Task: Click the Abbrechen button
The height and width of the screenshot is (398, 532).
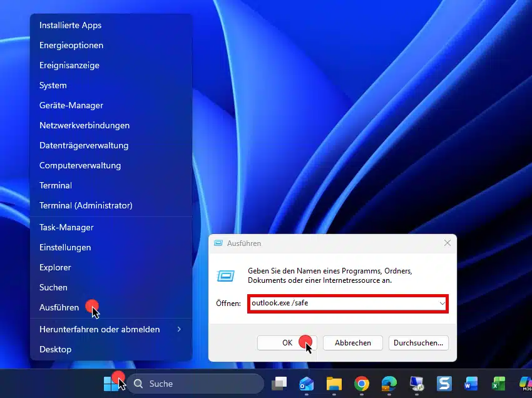Action: tap(353, 342)
